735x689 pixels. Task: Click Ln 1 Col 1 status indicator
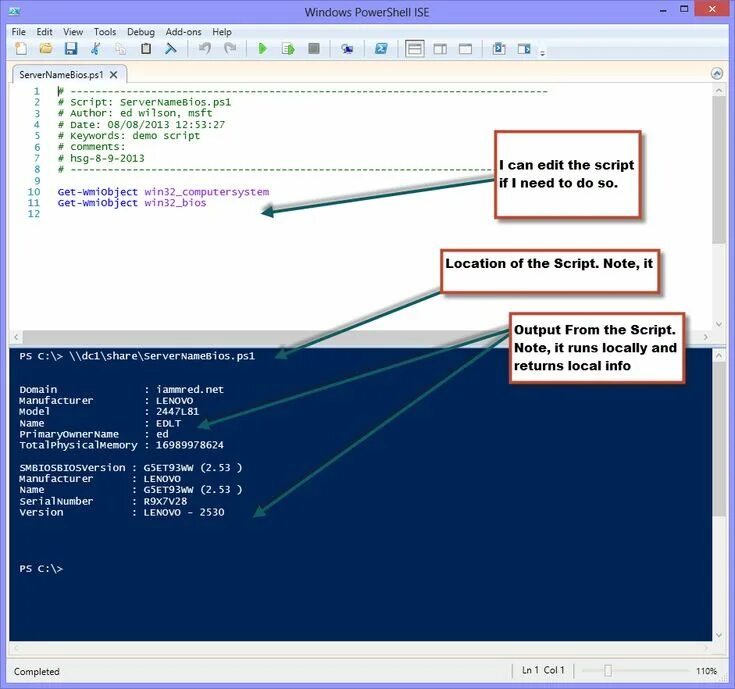pos(543,670)
